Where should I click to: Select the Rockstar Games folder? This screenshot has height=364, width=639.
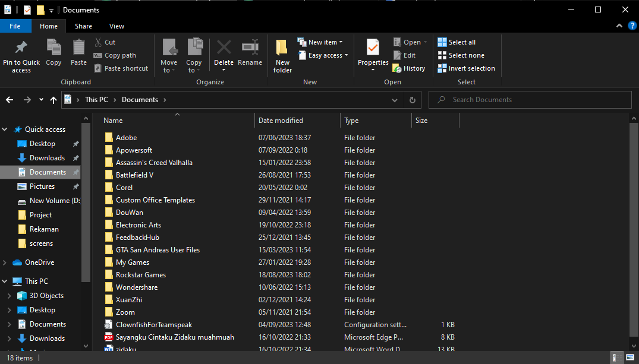(141, 275)
